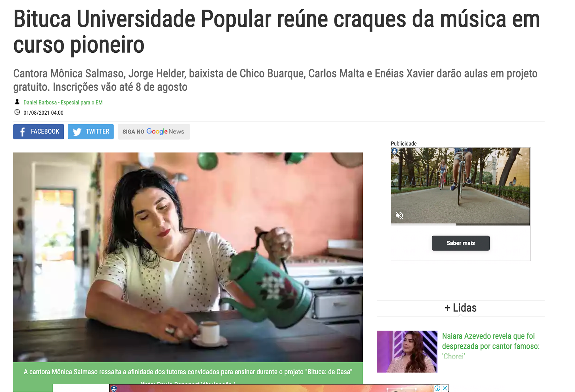Open Naiara Azevedo article thumbnail

pos(407,351)
